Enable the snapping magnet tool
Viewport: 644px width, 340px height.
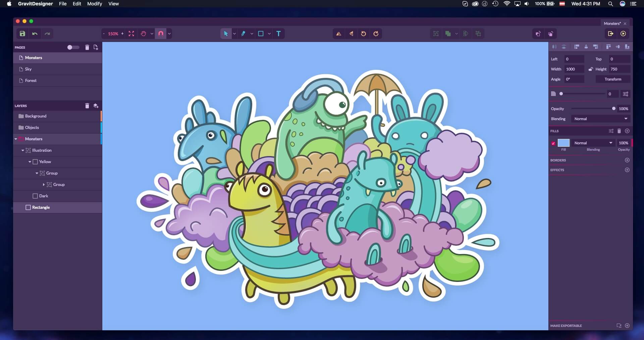pos(161,34)
